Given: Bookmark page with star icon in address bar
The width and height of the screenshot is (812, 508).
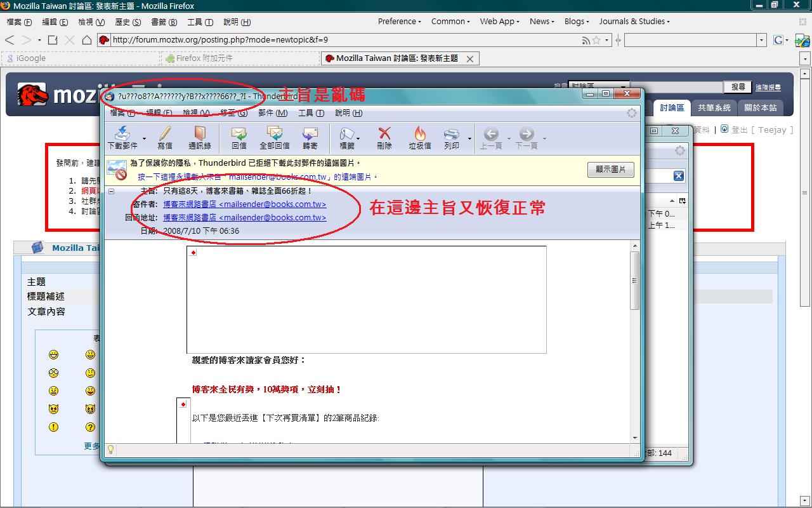Looking at the screenshot, I should 596,40.
